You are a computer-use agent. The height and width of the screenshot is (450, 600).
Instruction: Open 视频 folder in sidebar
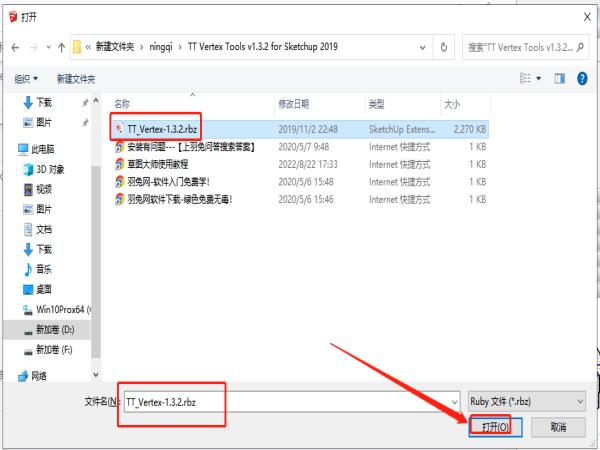pos(38,189)
